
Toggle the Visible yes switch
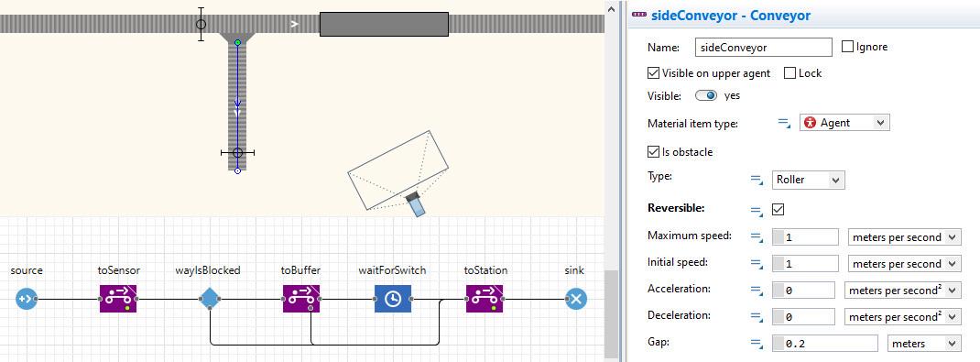706,95
